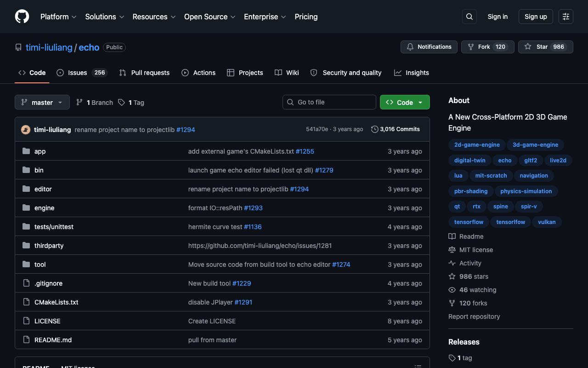Click the commit history clock icon
The image size is (588, 368).
click(x=375, y=129)
